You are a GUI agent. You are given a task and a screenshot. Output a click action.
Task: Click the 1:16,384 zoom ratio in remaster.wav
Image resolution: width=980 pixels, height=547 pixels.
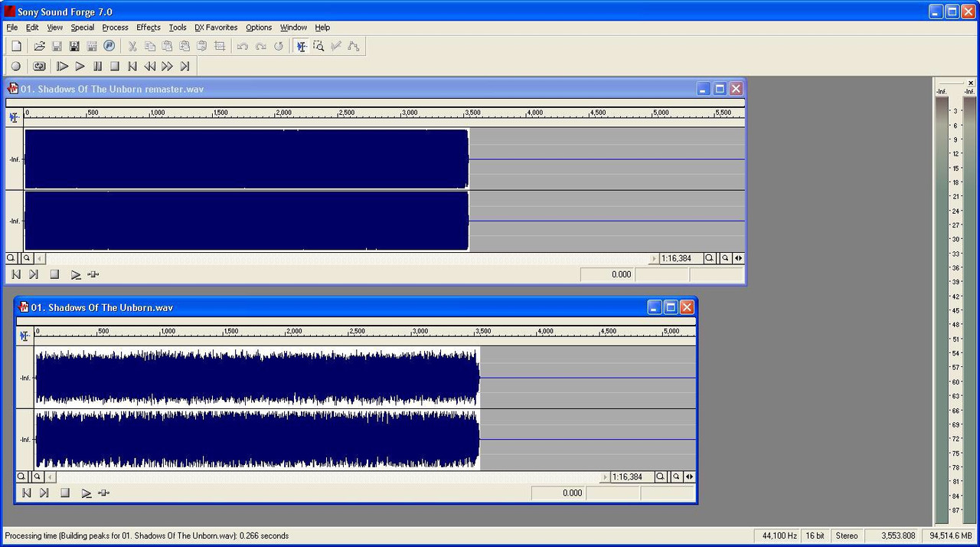click(680, 258)
